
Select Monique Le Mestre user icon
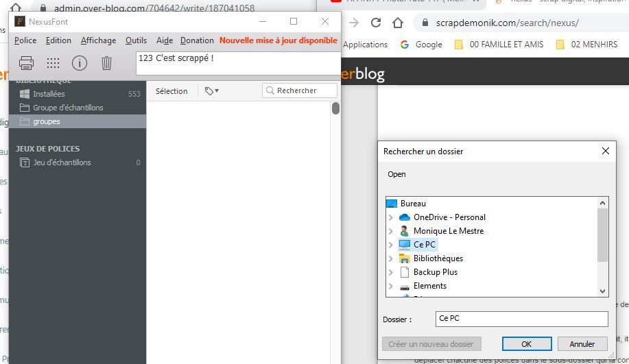coord(405,231)
